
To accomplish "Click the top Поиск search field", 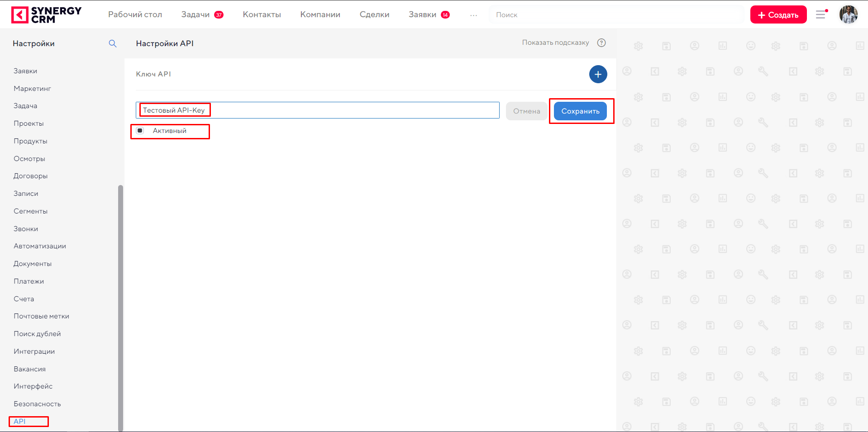I will click(617, 15).
